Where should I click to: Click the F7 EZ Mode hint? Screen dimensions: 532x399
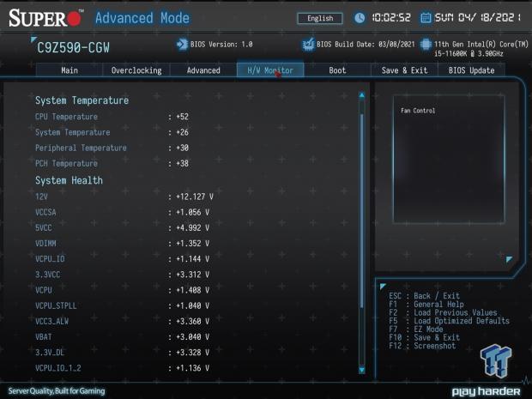415,329
